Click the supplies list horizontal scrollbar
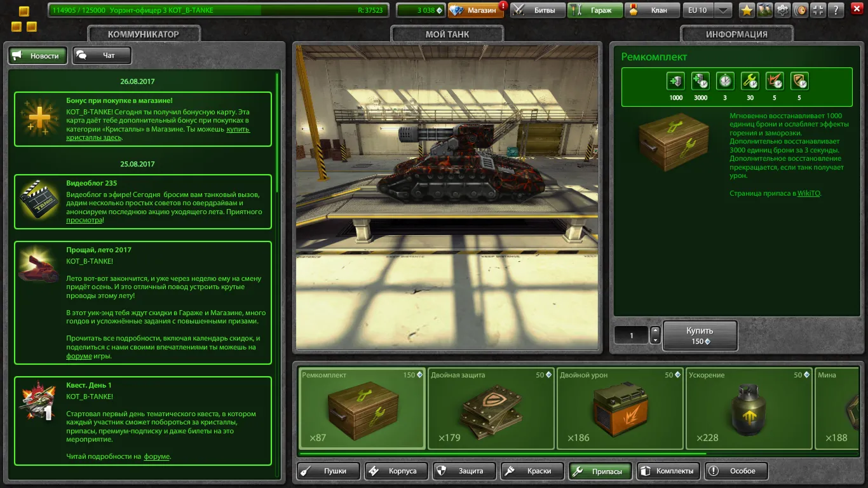 tap(502, 454)
